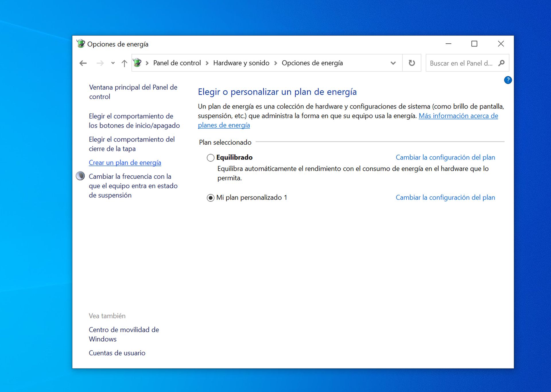Open address bar history dropdown

(x=393, y=63)
